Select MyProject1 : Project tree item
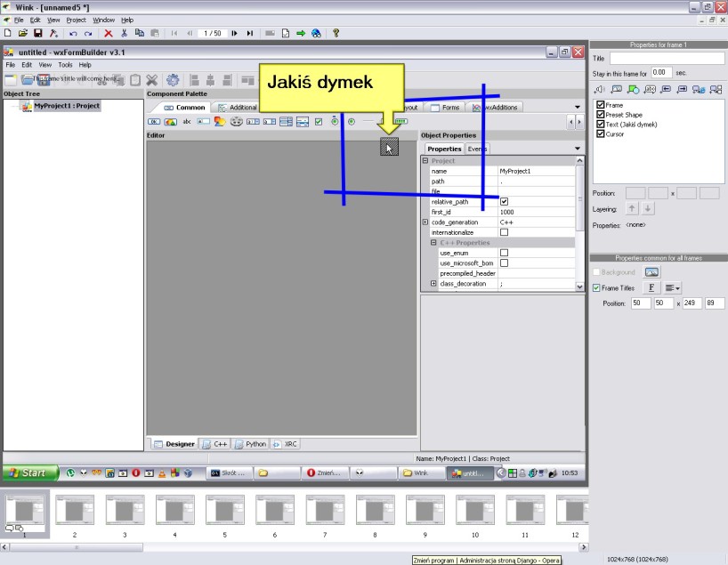 pos(67,106)
